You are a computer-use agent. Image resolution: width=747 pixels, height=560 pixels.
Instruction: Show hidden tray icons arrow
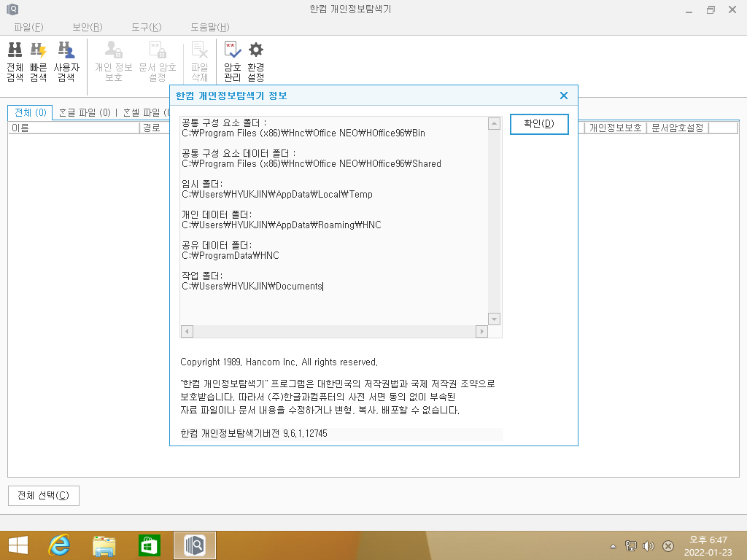(613, 546)
